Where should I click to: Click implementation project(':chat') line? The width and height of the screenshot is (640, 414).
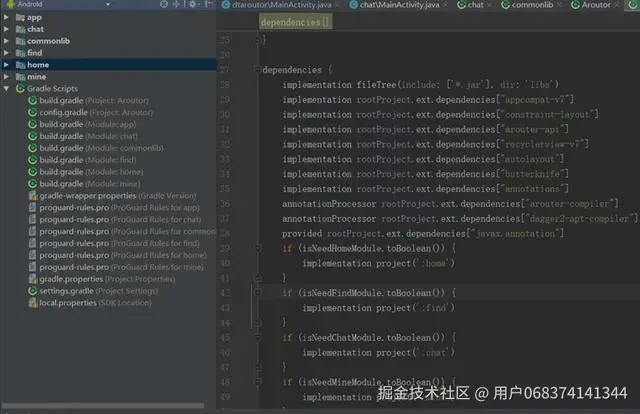(x=378, y=352)
